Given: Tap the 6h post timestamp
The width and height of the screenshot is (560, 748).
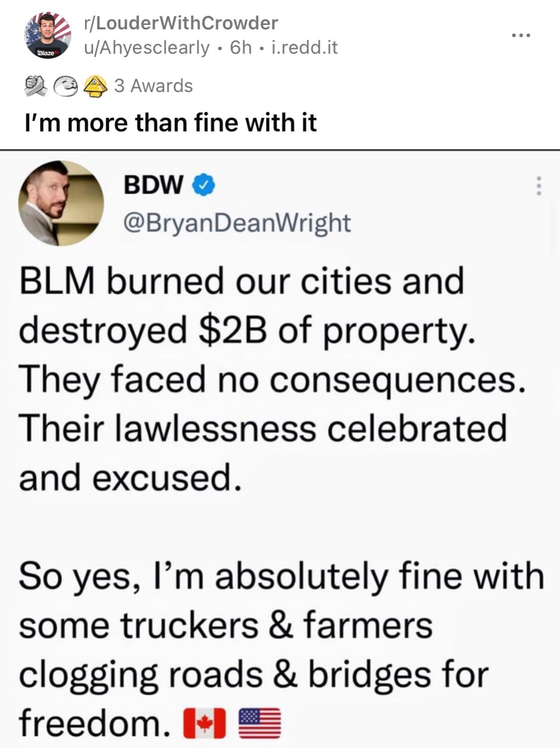Looking at the screenshot, I should tap(240, 48).
